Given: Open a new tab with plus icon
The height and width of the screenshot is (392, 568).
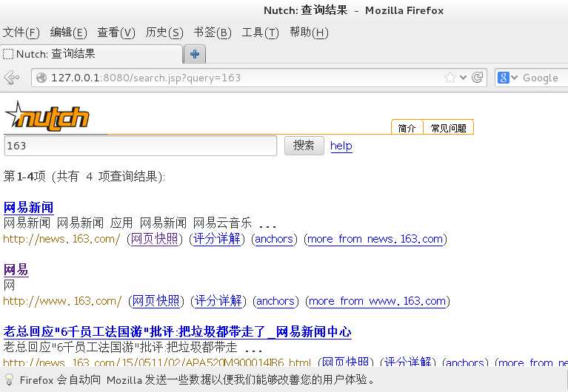Looking at the screenshot, I should tap(195, 54).
